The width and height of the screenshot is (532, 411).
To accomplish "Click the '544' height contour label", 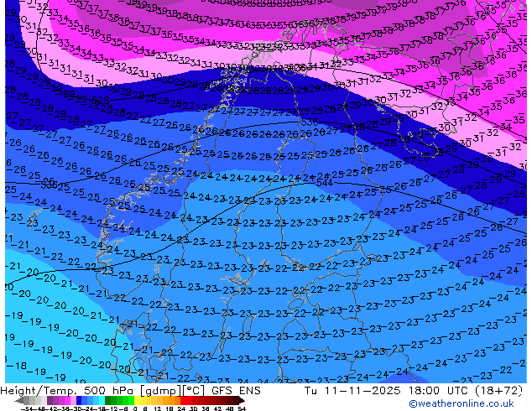I will [x=325, y=183].
